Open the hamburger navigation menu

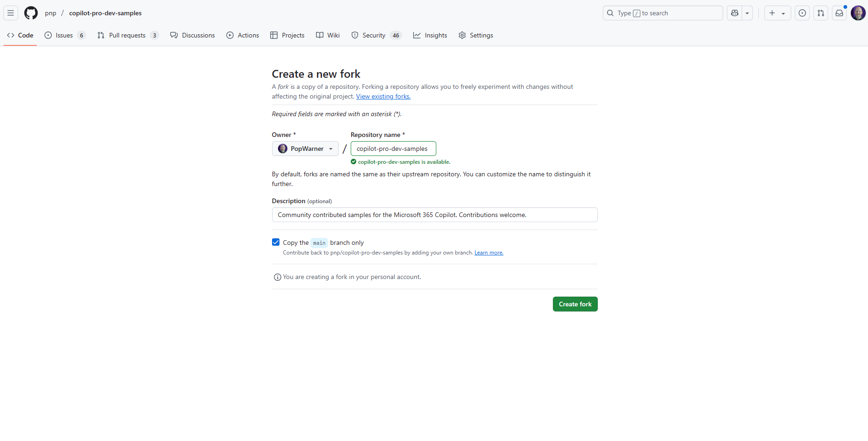pos(11,13)
